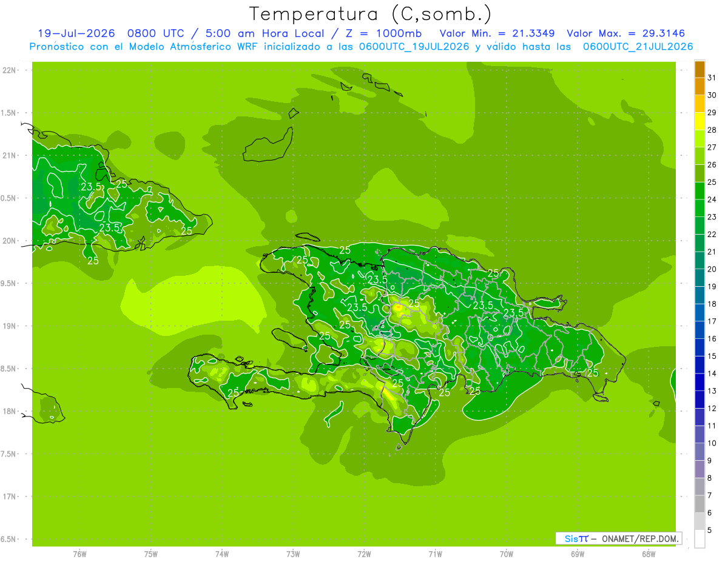The image size is (728, 562).
Task: Click legend scale value "10"
Action: (712, 443)
